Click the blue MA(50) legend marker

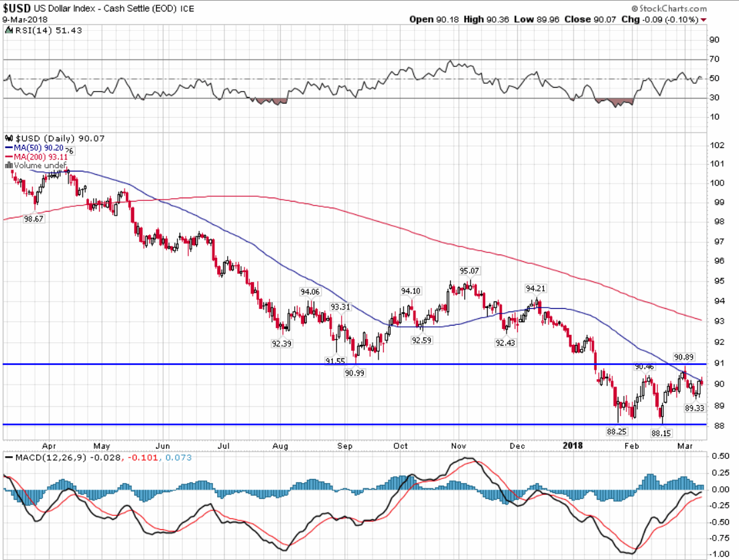tap(9, 147)
